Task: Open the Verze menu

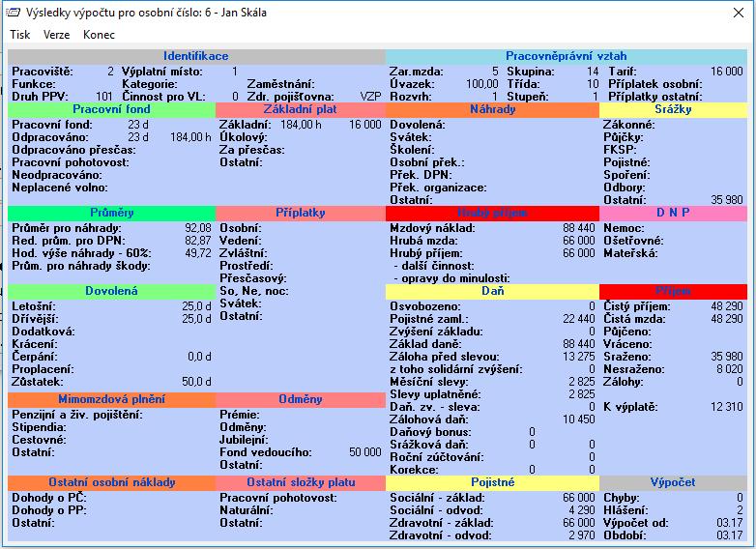Action: 56,35
